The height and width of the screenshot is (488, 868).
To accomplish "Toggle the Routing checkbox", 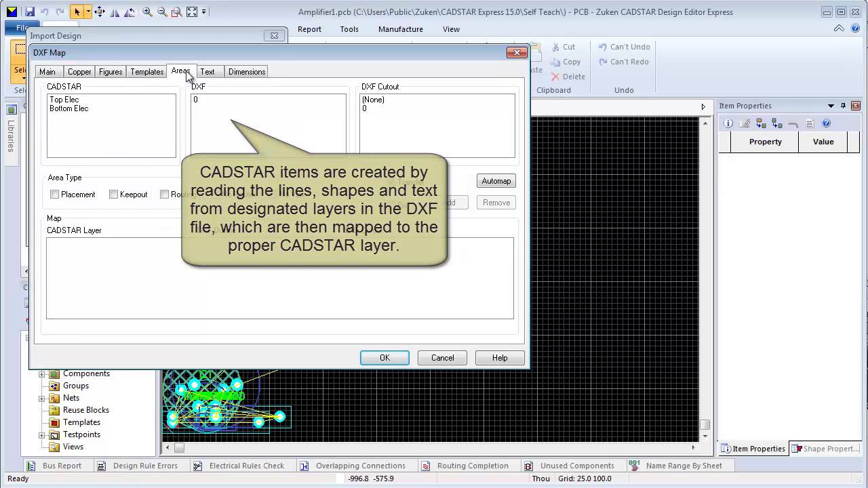I will tap(164, 195).
